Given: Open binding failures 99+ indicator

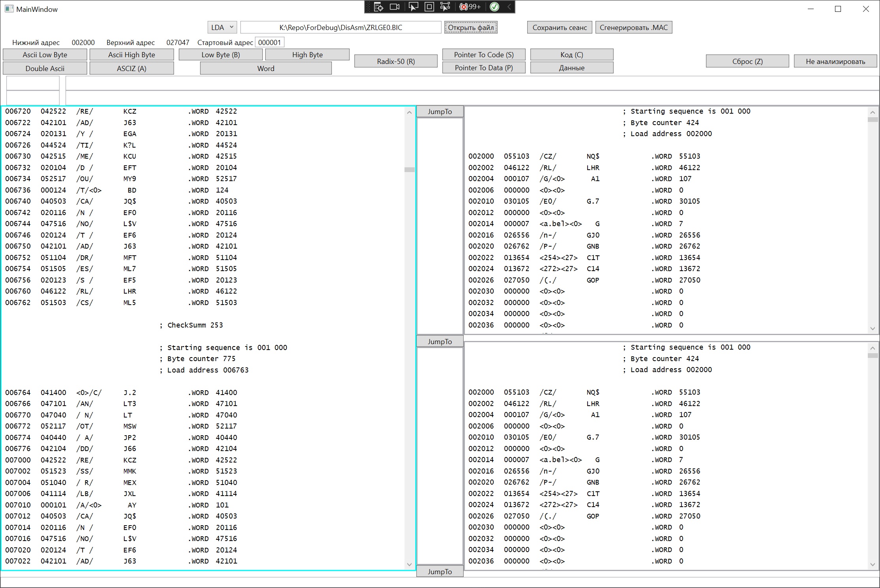Looking at the screenshot, I should (470, 7).
